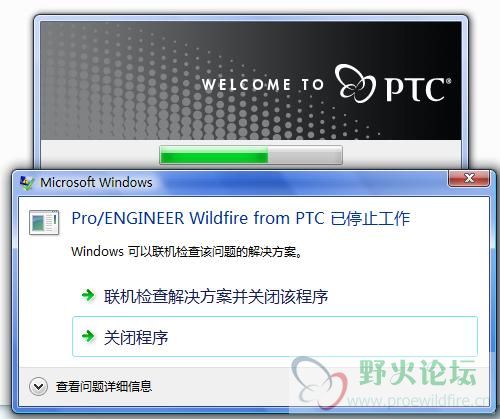Click the faded butterfly watermark logo

point(319,383)
